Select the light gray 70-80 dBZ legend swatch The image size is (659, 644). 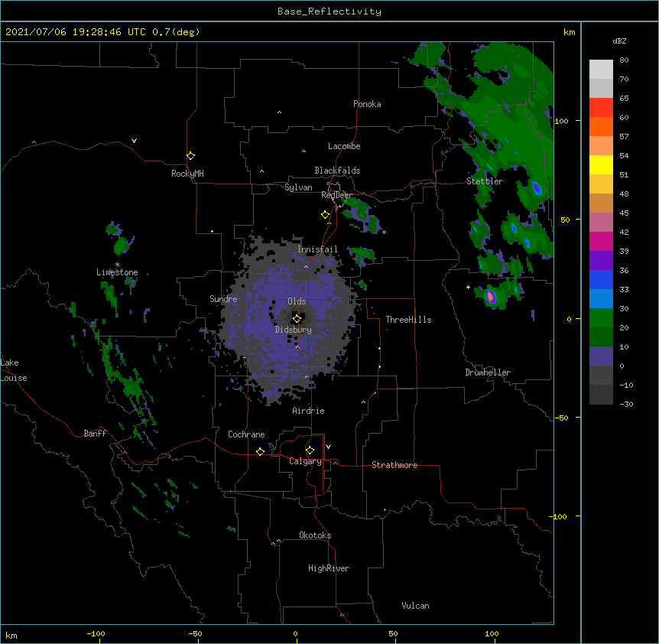(x=601, y=70)
